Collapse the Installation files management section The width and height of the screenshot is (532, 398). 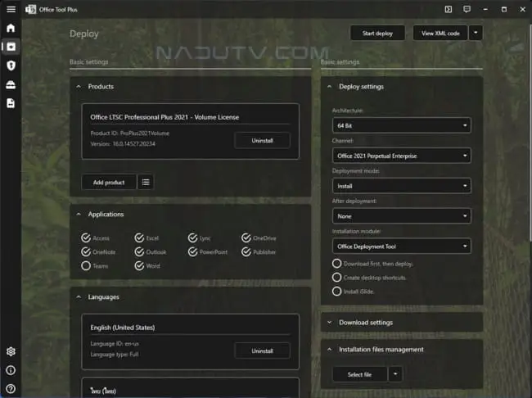pyautogui.click(x=330, y=349)
